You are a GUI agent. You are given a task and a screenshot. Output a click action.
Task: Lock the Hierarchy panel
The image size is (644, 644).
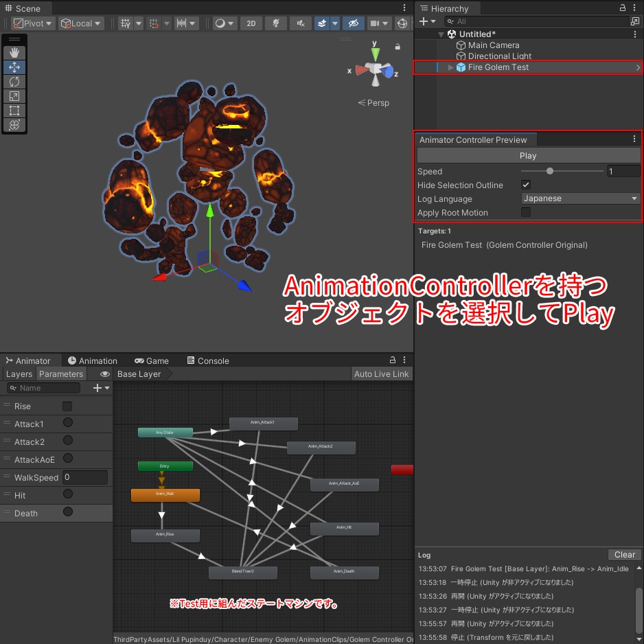623,8
